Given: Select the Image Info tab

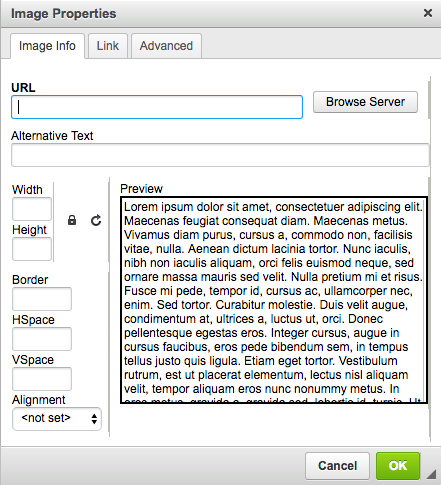Looking at the screenshot, I should click(x=47, y=46).
